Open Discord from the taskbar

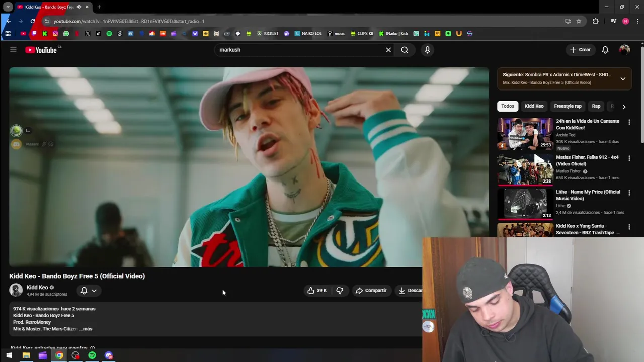[x=109, y=355]
